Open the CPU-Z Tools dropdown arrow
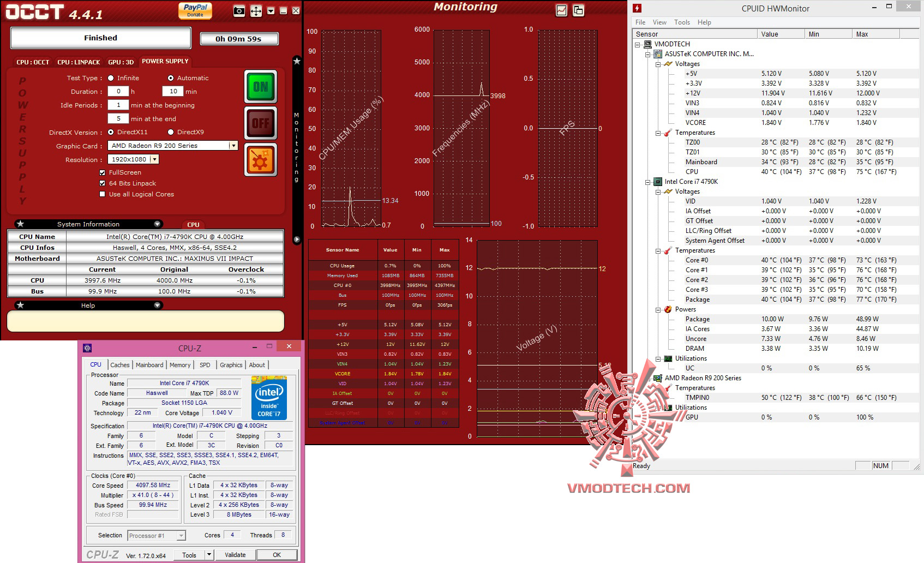Viewport: 924px width, 563px height. click(x=208, y=555)
